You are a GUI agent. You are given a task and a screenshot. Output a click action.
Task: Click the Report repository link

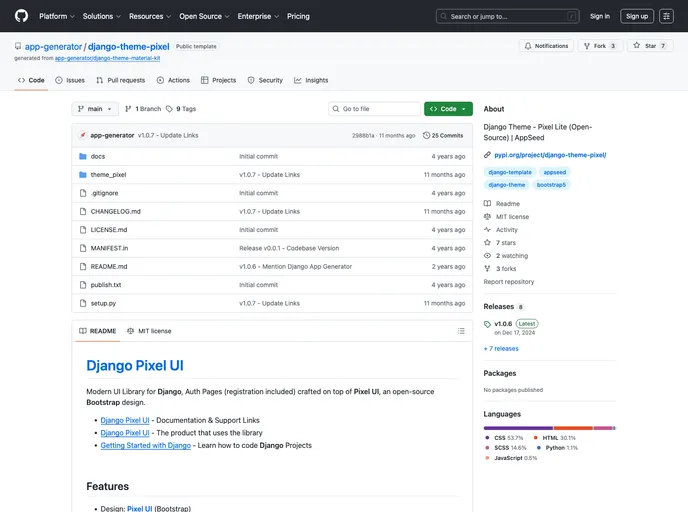click(509, 282)
